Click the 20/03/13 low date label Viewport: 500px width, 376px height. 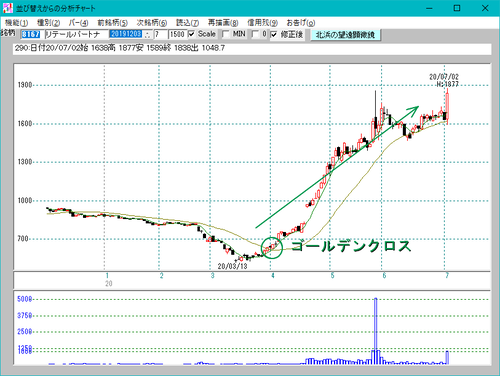[x=233, y=266]
